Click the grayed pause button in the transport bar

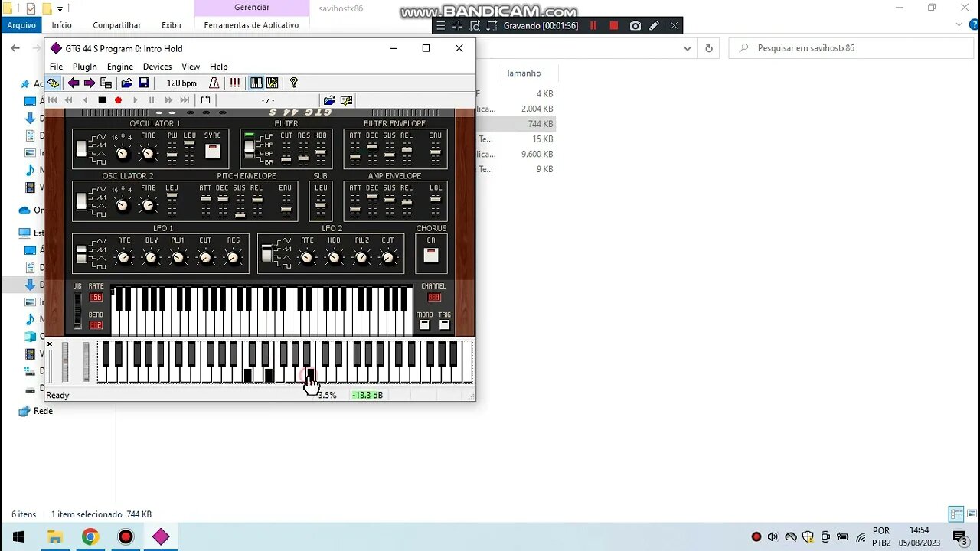coord(152,100)
